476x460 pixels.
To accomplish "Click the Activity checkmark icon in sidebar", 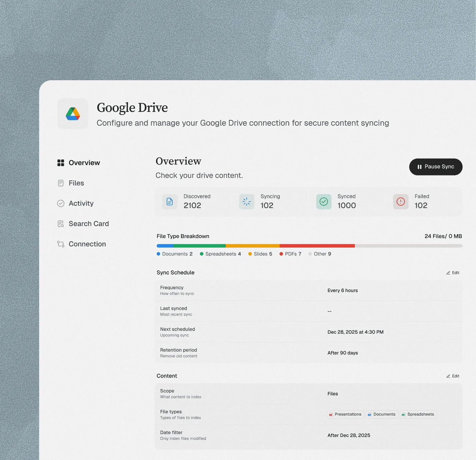I will pos(61,204).
